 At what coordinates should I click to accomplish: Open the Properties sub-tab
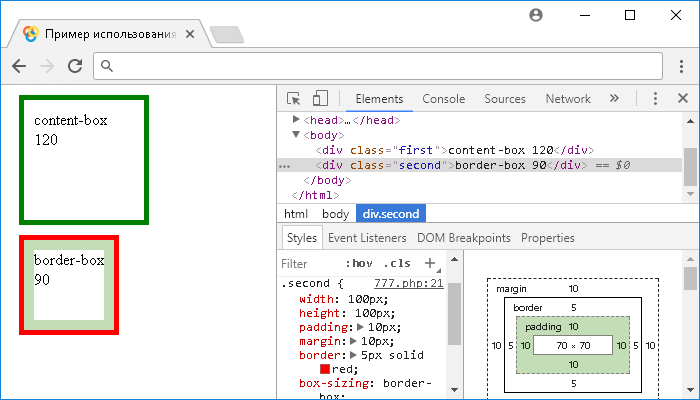click(547, 238)
